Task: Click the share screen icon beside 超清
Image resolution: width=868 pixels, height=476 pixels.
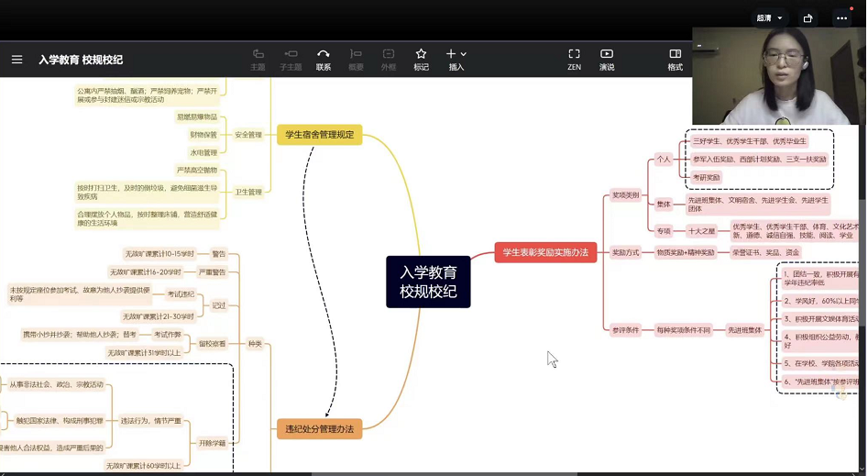Action: [808, 17]
